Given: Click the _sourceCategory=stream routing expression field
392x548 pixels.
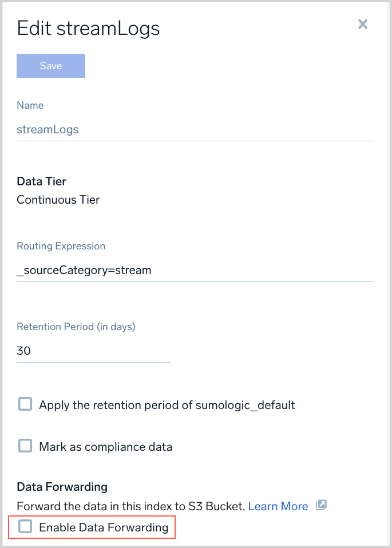Looking at the screenshot, I should tap(195, 270).
